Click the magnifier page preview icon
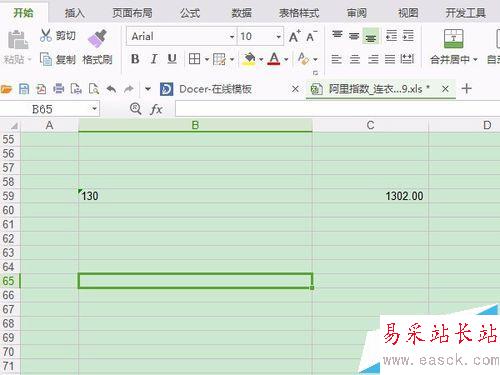 click(94, 89)
